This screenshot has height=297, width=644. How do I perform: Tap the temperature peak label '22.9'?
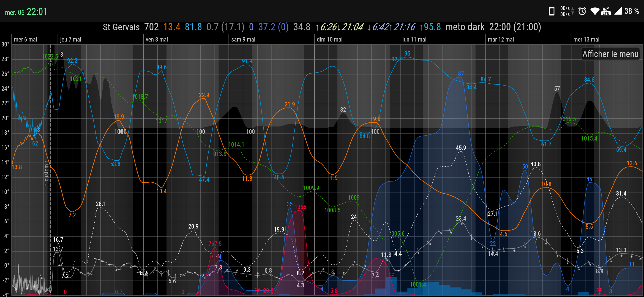tap(204, 95)
